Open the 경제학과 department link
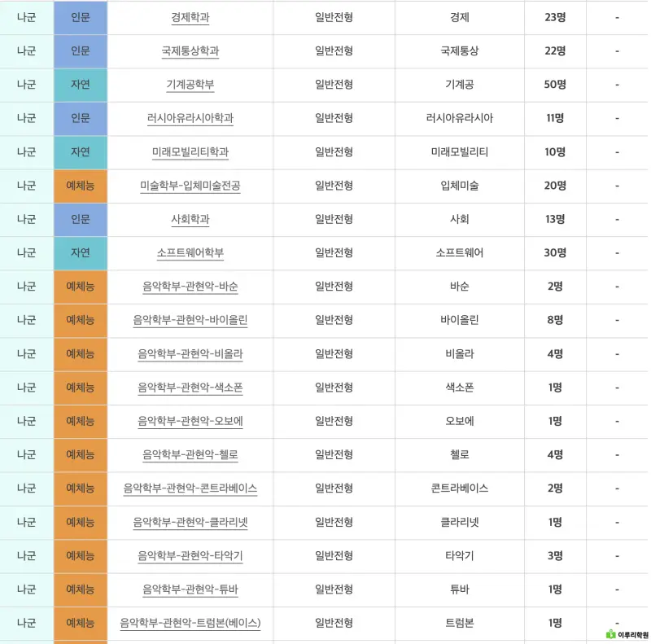 click(190, 17)
